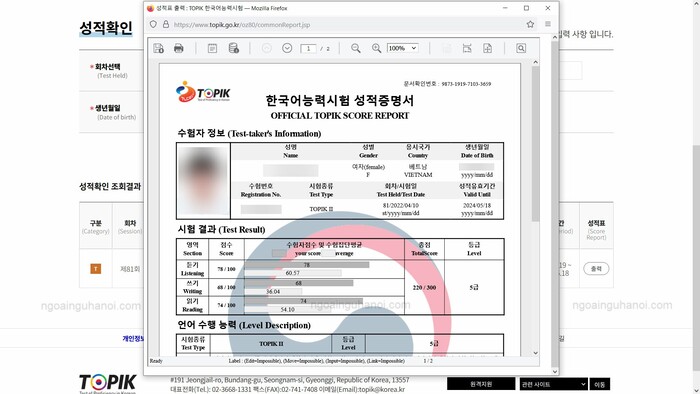Click the 74 / 100 reading score

pos(226,305)
